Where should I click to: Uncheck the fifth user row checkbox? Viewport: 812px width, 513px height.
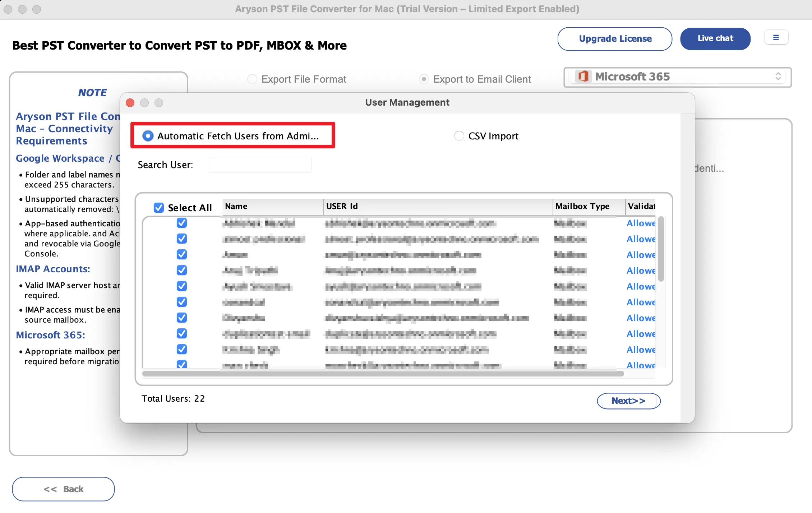[182, 286]
